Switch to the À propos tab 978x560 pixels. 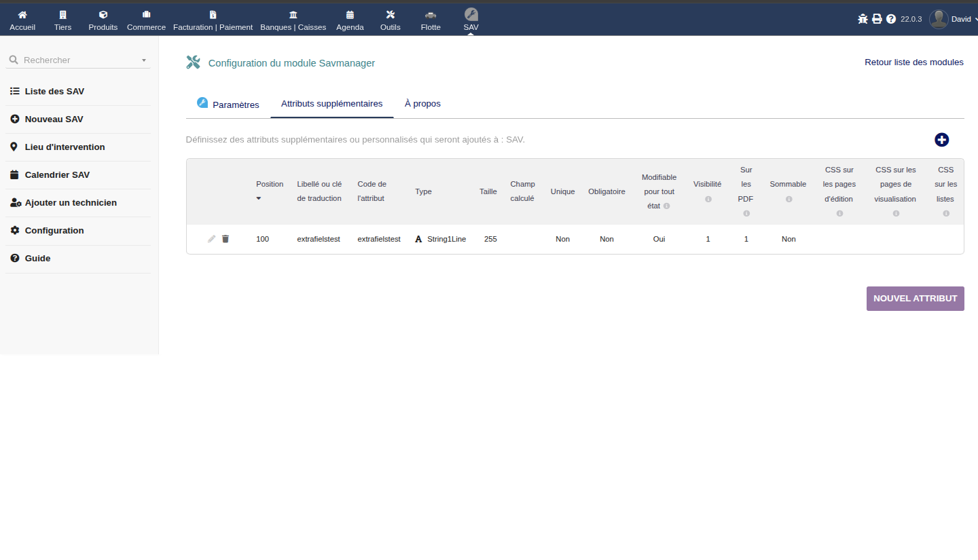tap(422, 104)
